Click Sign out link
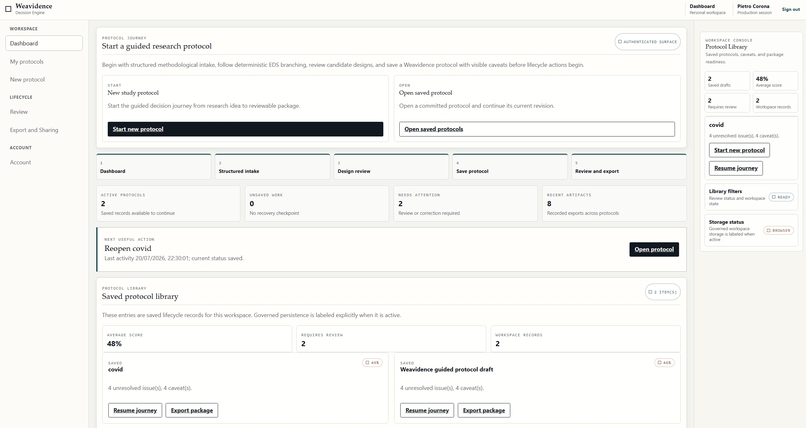The image size is (806, 428). click(791, 9)
